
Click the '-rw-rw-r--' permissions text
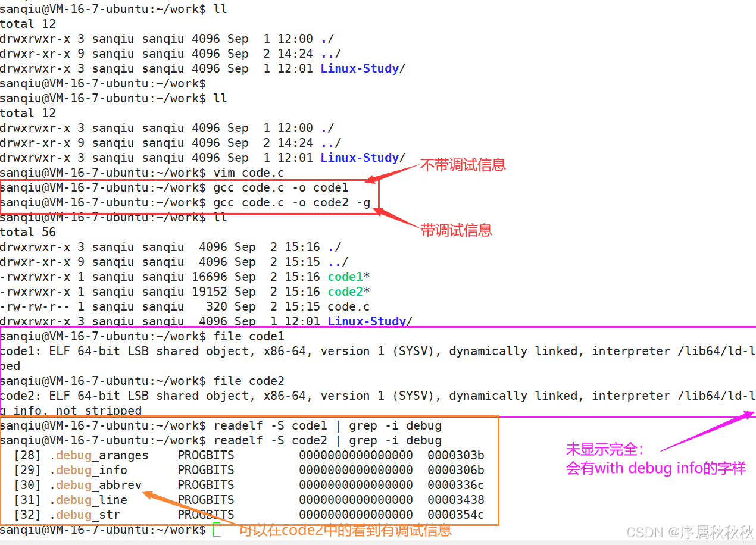tap(35, 306)
